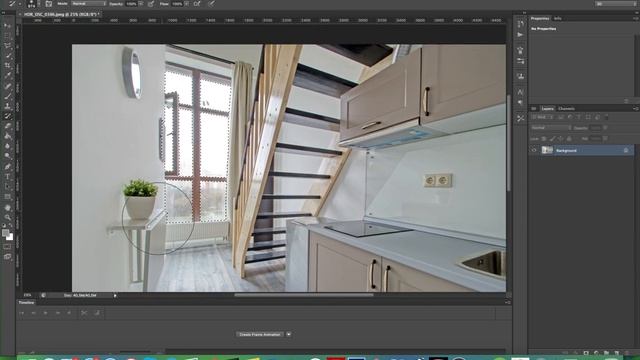This screenshot has height=360, width=640.
Task: Open the Tool Preset picker arrow
Action: pyautogui.click(x=20, y=4)
